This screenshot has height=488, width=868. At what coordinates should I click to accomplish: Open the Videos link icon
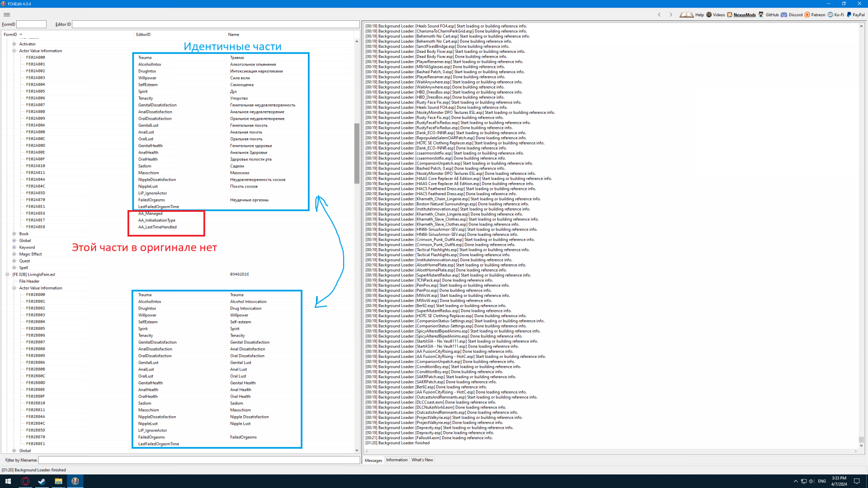(x=709, y=14)
